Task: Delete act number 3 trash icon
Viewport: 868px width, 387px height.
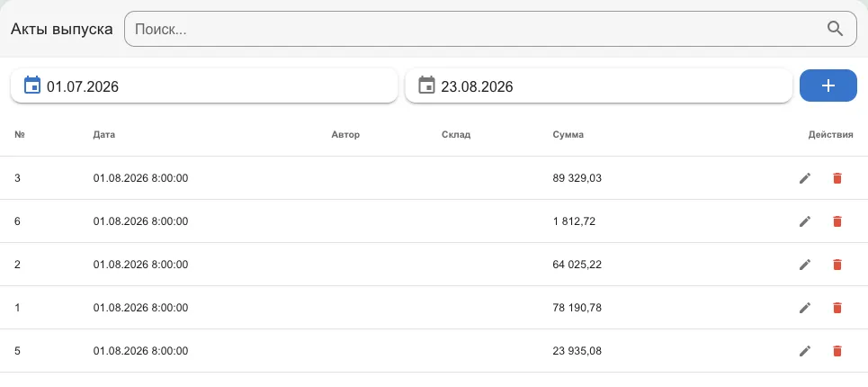Action: 837,178
